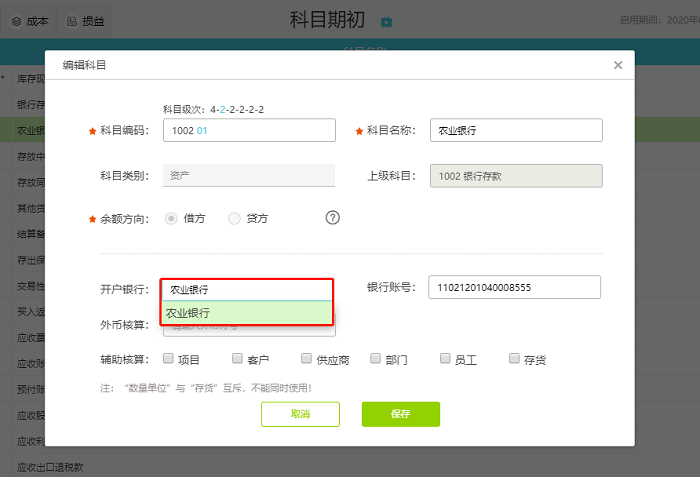
Task: Select the 贷方 radio button
Action: tap(235, 218)
